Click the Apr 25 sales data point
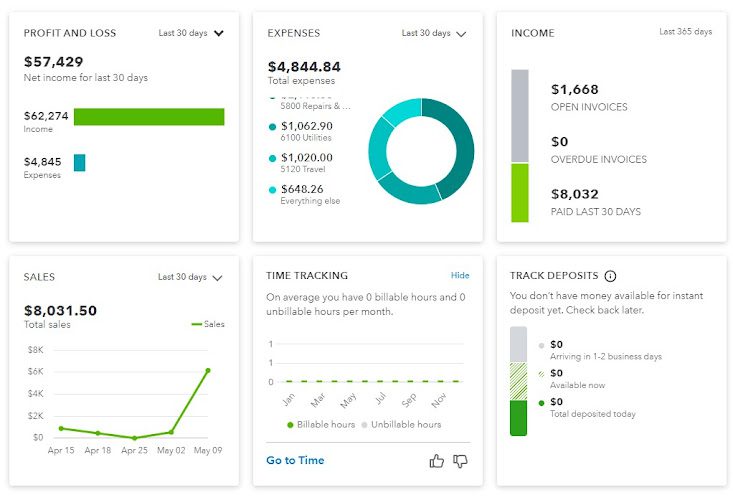Image resolution: width=733 pixels, height=500 pixels. coord(135,438)
